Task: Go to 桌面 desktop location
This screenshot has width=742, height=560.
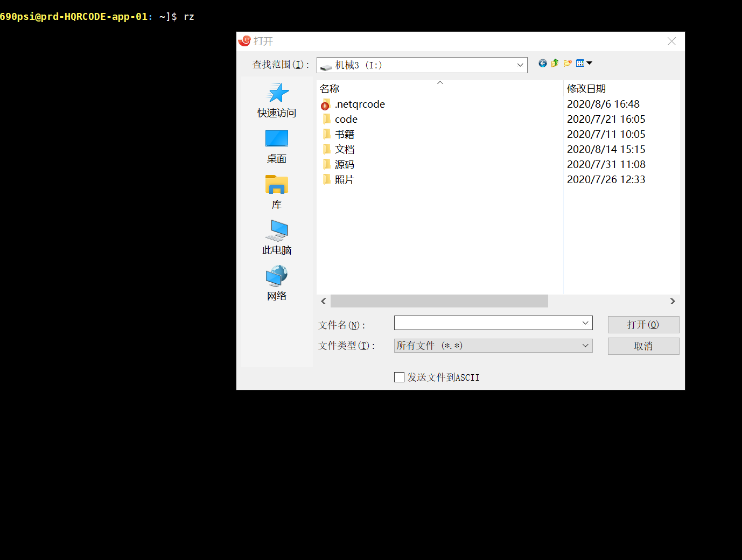Action: coord(277,146)
